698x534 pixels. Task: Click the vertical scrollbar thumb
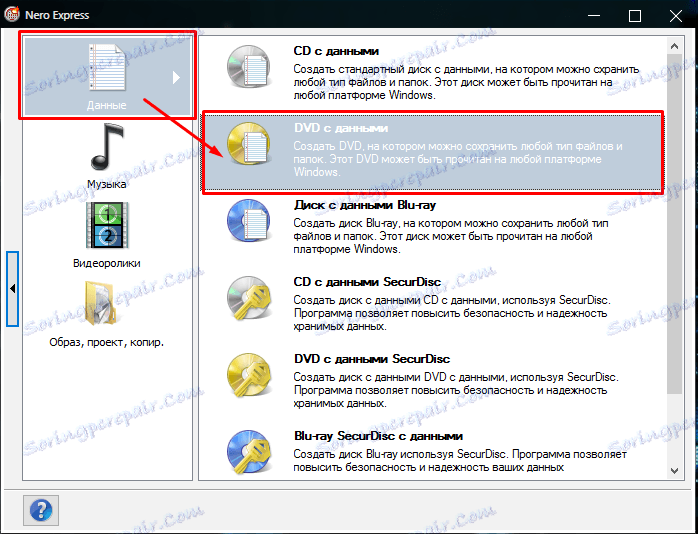click(674, 223)
